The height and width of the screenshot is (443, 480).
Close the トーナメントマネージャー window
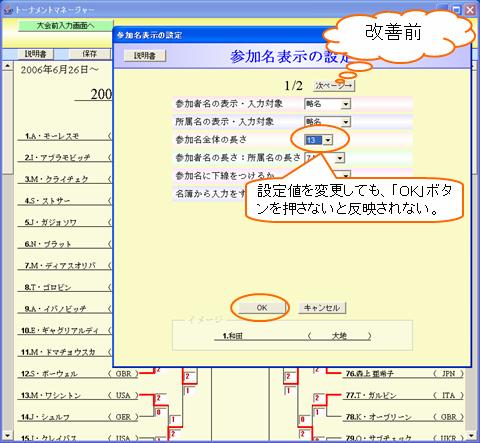(470, 10)
